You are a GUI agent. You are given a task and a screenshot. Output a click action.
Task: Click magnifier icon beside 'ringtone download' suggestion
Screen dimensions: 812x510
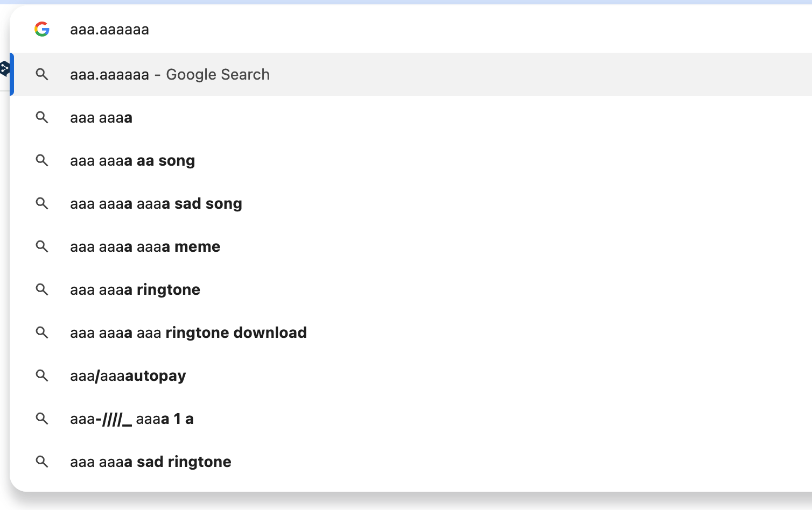pyautogui.click(x=42, y=332)
